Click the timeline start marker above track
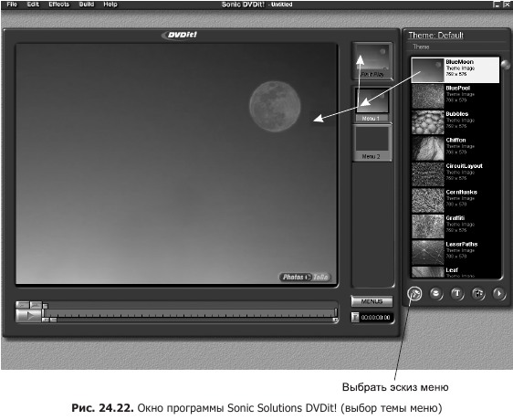This screenshot has height=420, width=513. pos(46,306)
